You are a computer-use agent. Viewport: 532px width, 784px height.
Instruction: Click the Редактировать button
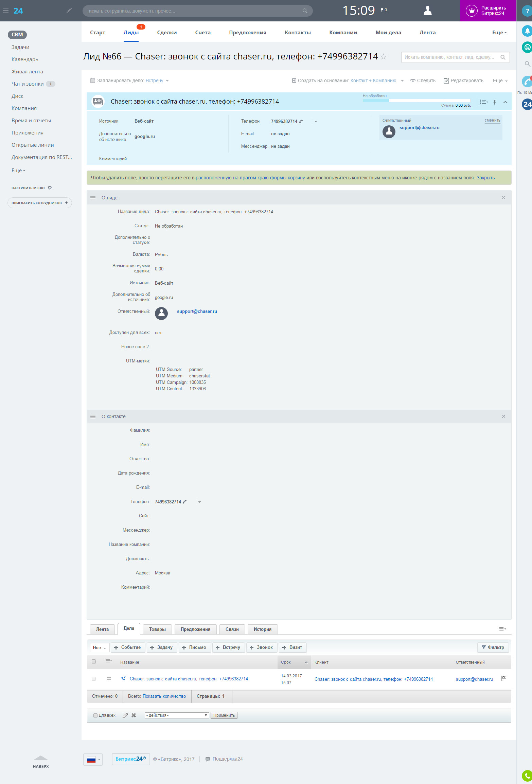[463, 81]
